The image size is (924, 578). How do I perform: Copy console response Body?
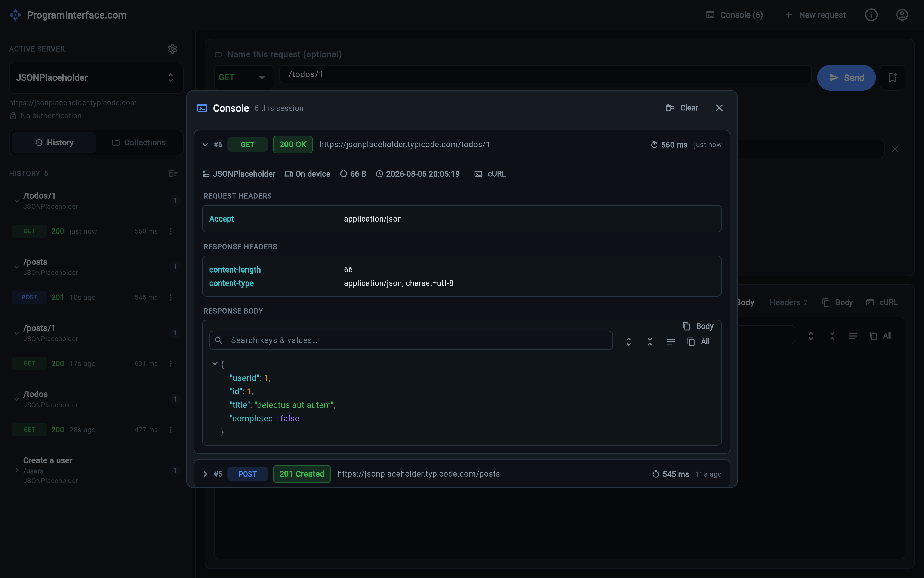click(x=698, y=326)
